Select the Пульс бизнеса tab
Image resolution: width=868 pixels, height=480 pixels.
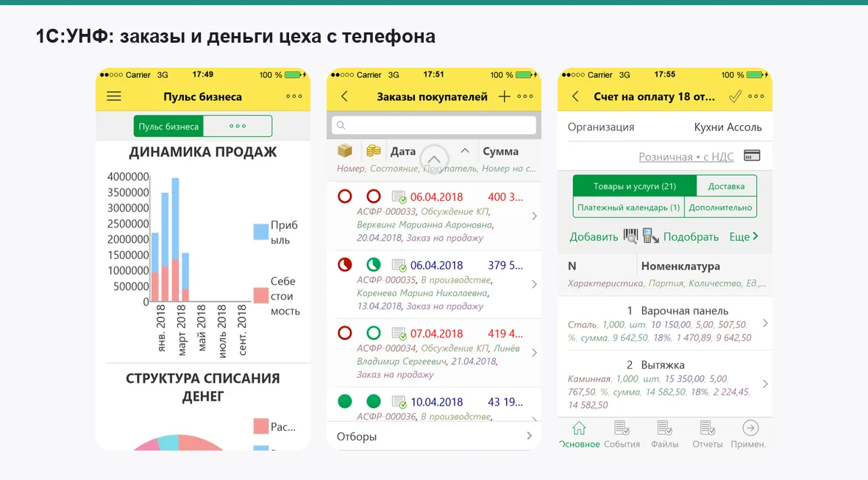tap(168, 127)
